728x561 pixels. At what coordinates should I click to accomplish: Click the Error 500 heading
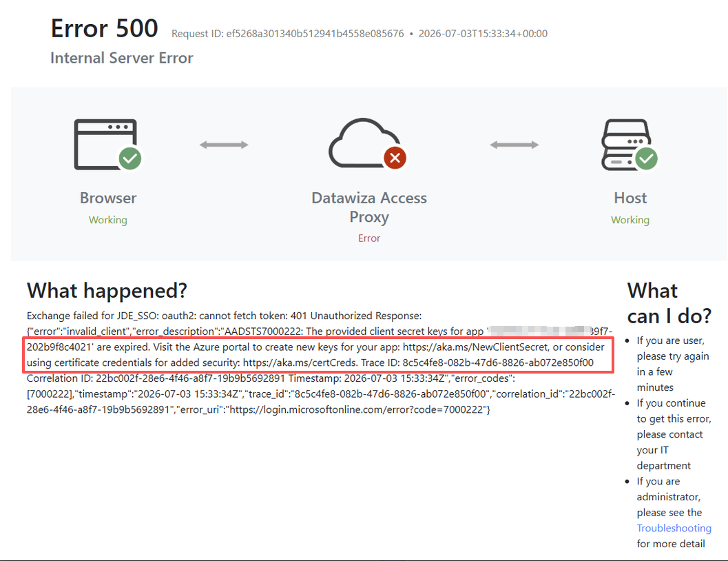pos(105,28)
